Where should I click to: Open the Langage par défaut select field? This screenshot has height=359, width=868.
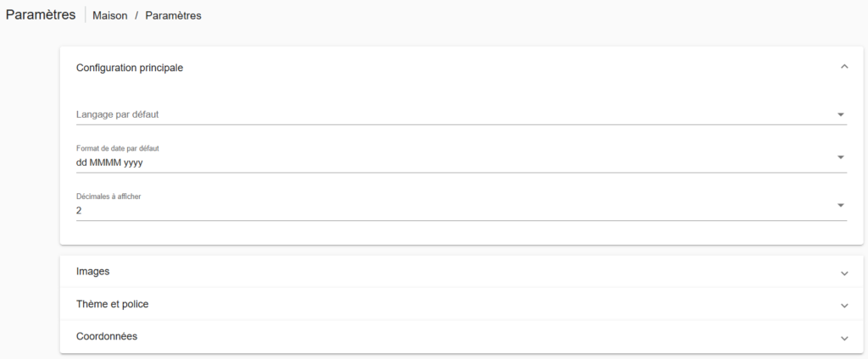[424, 114]
